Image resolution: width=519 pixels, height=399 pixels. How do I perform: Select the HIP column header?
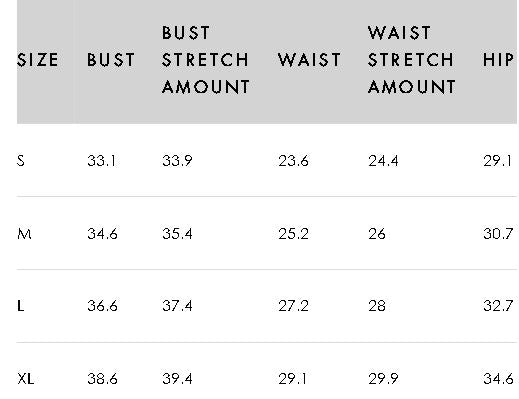[498, 60]
